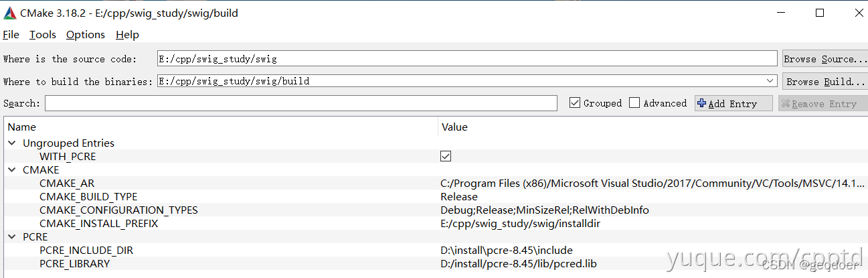The height and width of the screenshot is (278, 868).
Task: Maximize the CMake window
Action: (820, 13)
